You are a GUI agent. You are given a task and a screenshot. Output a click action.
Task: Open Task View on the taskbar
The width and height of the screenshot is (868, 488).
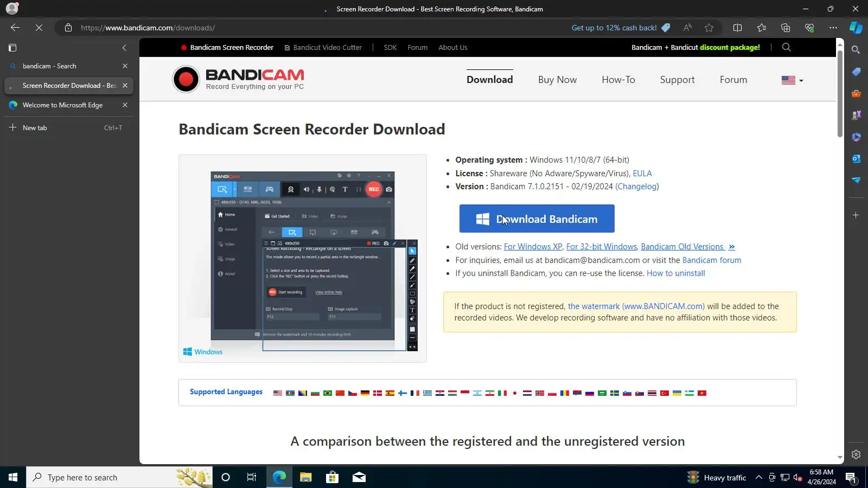252,477
